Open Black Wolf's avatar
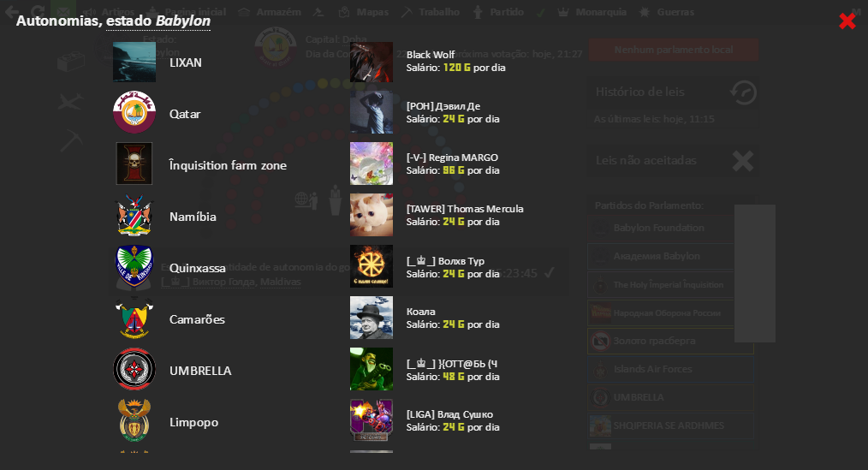868x470 pixels. coord(372,62)
